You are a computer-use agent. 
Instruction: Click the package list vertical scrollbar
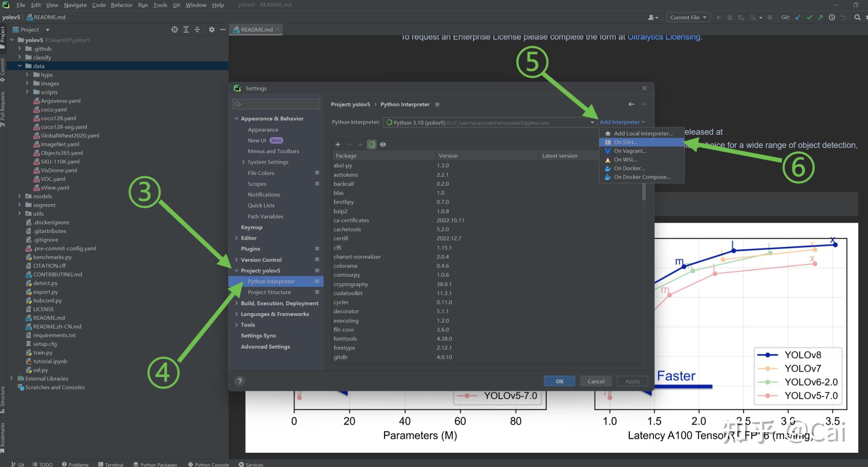click(x=644, y=192)
